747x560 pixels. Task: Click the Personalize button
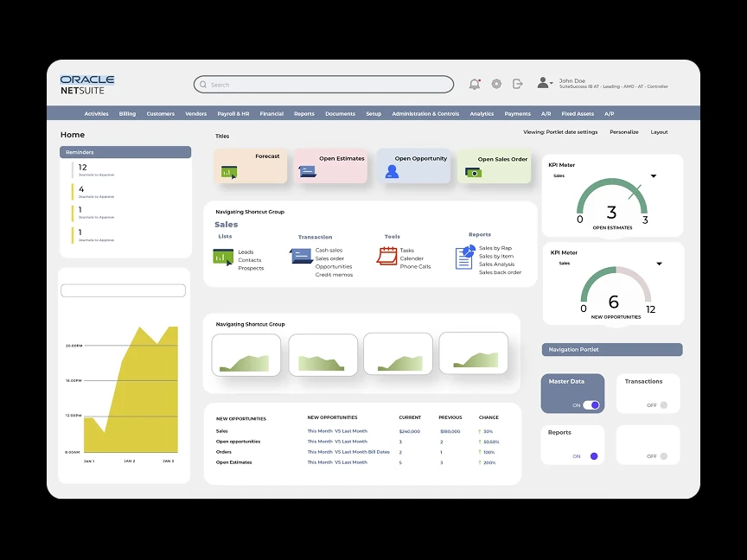[623, 131]
